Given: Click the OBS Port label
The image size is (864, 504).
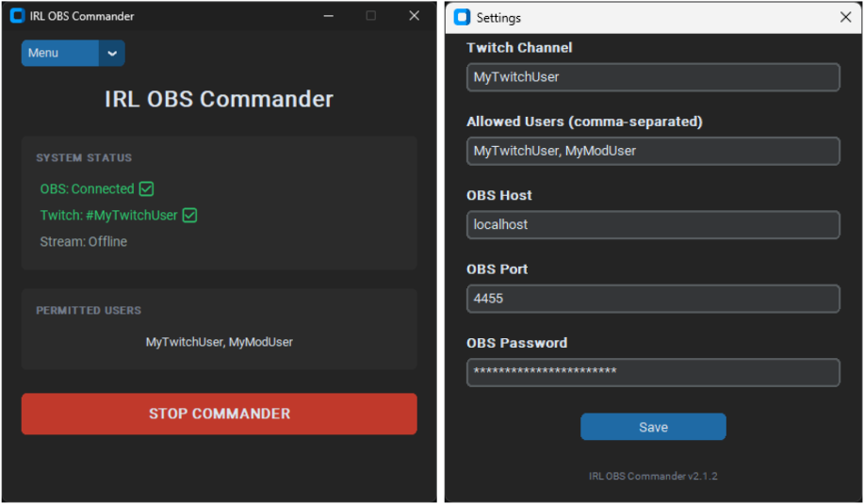Looking at the screenshot, I should [497, 269].
